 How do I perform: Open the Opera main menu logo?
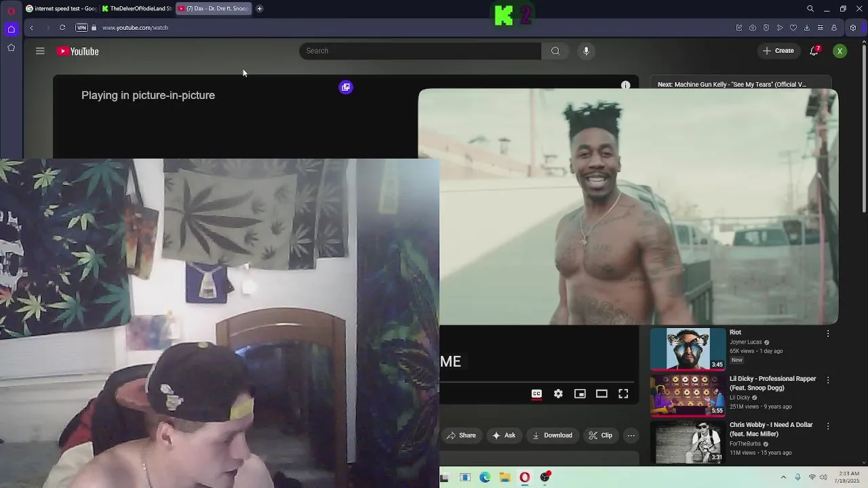coord(11,10)
